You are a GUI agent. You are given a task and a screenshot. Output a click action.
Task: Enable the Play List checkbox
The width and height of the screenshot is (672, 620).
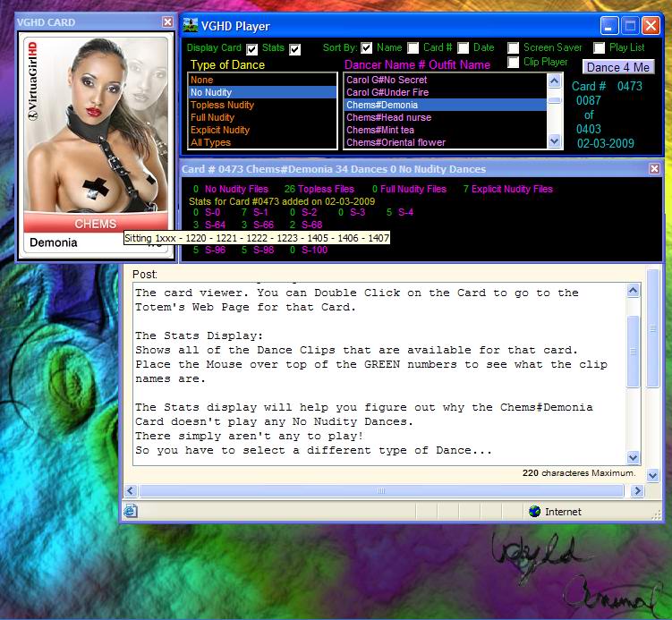point(599,48)
